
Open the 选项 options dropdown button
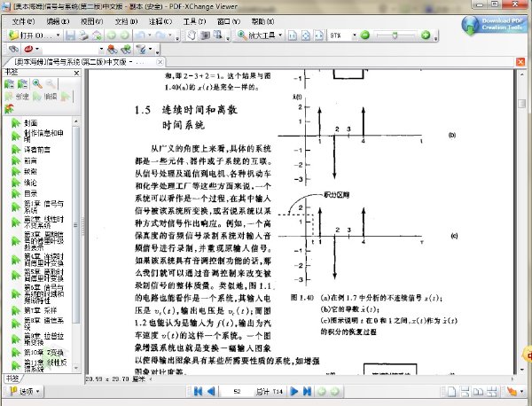click(25, 392)
